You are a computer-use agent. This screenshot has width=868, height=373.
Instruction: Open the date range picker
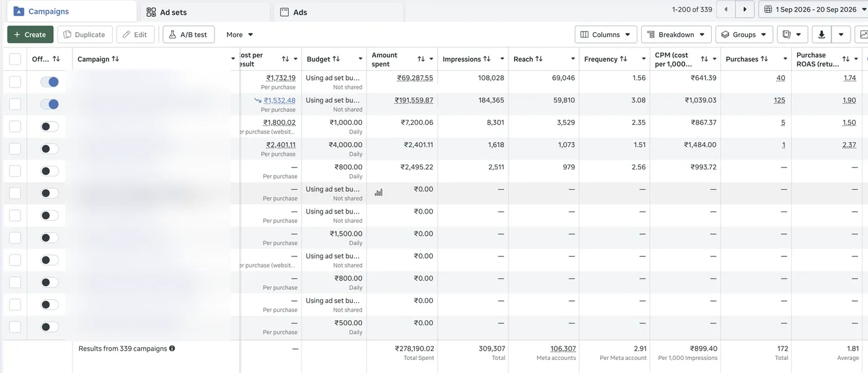click(813, 9)
